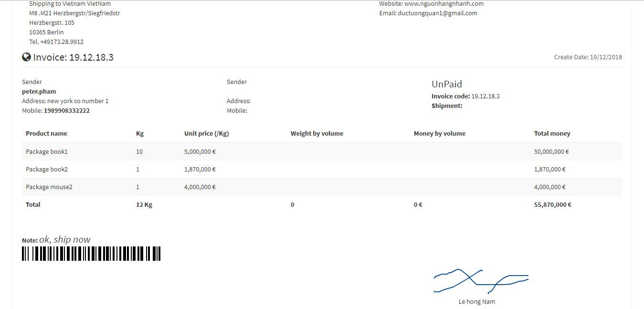Click the Le hong Nam signature image
Viewport: 644px width, 309px height.
(480, 281)
